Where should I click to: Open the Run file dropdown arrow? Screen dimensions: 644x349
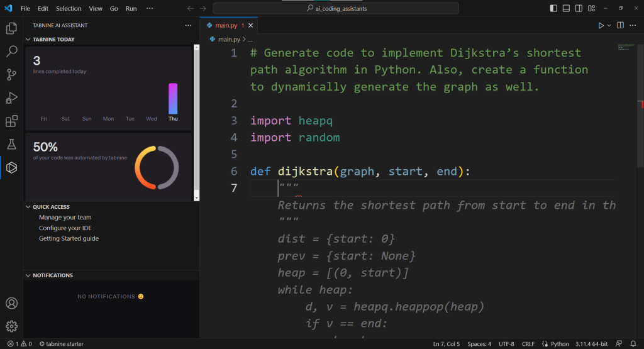point(609,25)
